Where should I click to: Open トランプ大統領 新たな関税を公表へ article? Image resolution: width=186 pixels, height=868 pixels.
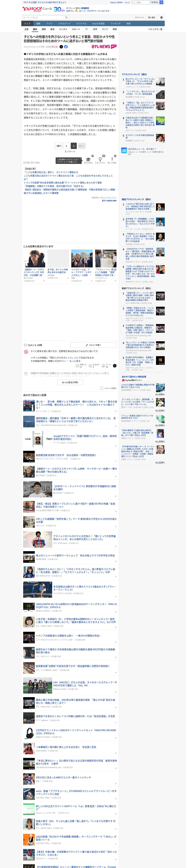coord(69,636)
